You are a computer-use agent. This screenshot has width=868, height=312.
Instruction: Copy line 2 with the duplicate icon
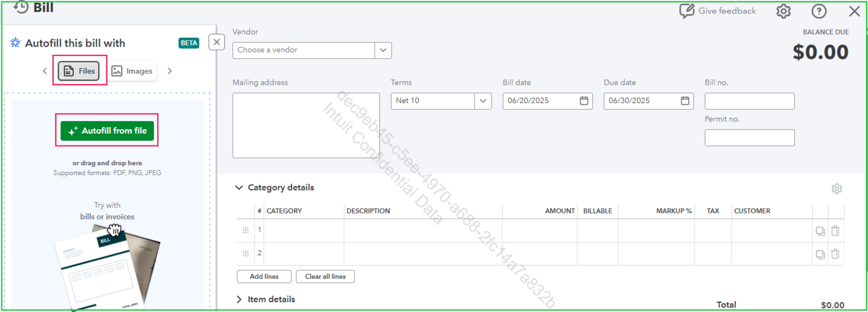point(820,254)
